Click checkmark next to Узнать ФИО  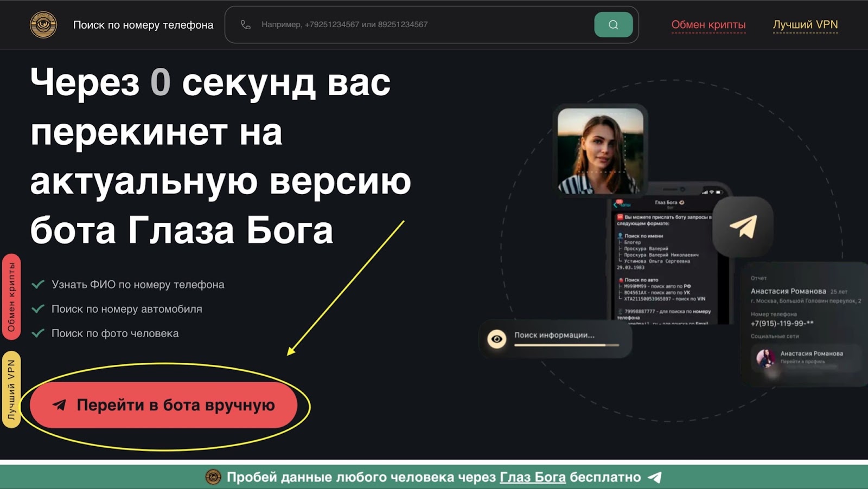38,285
